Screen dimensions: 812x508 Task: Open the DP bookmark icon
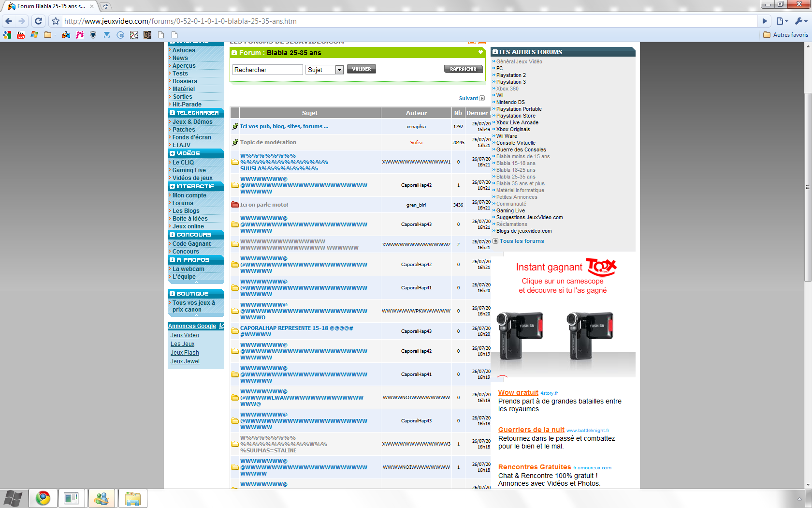[x=147, y=35]
